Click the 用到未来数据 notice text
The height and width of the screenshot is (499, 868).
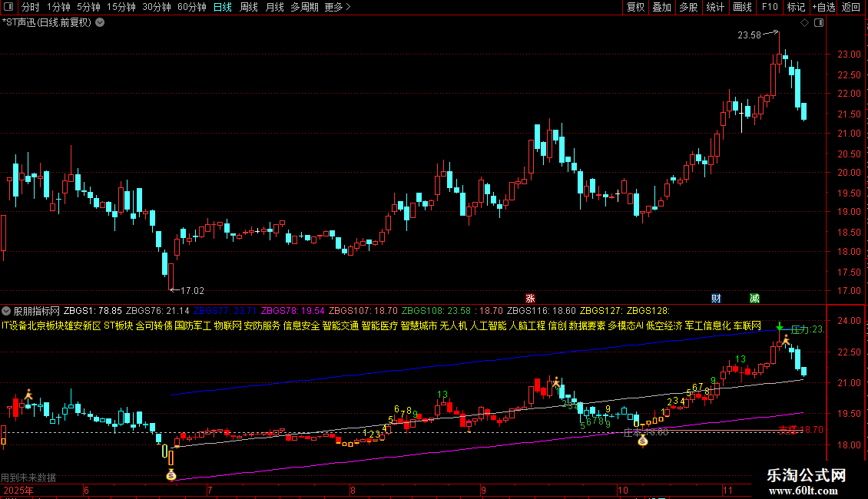[28, 478]
